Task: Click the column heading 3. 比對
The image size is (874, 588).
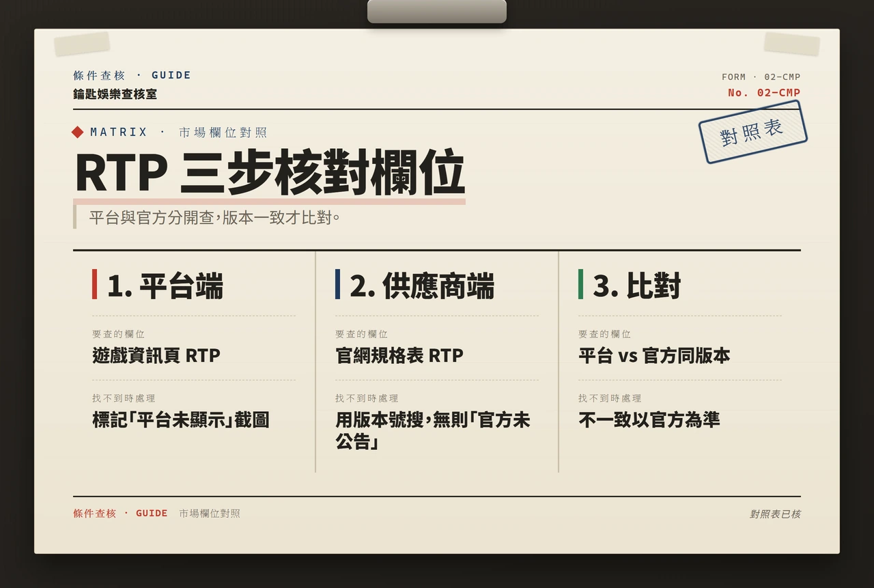Action: coord(636,285)
